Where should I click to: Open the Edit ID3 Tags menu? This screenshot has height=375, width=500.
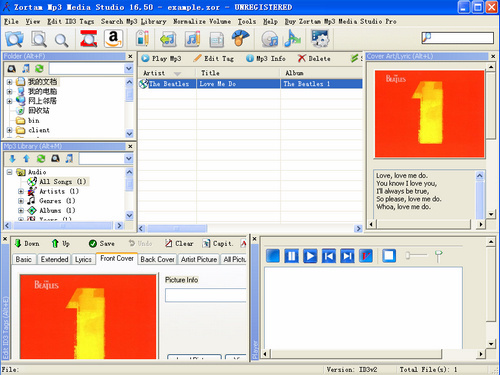[x=70, y=21]
